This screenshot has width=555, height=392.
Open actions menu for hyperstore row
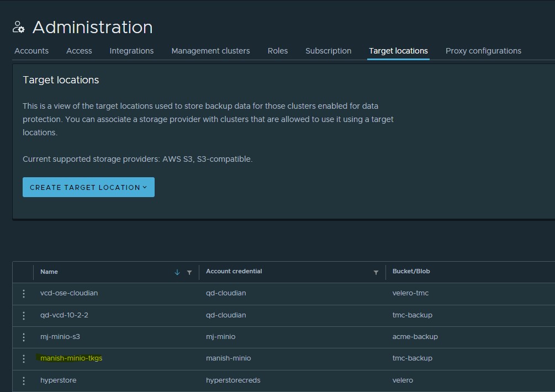pos(24,380)
